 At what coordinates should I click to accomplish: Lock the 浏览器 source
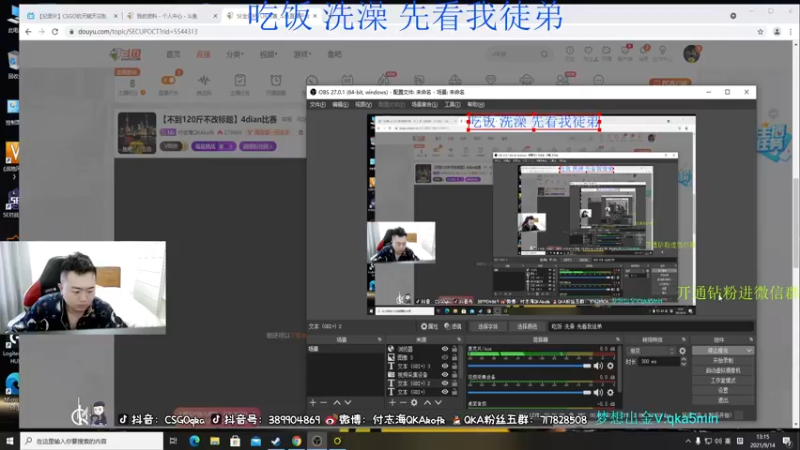(454, 349)
